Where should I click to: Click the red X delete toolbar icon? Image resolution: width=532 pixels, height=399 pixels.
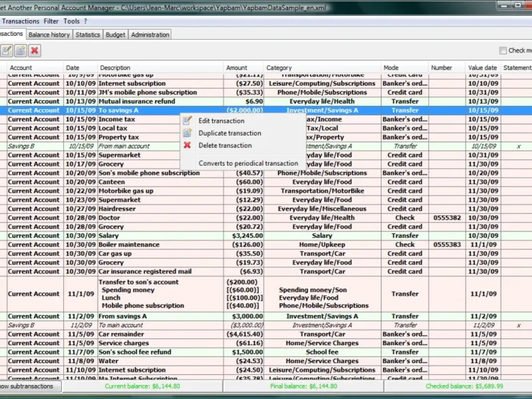pos(35,51)
